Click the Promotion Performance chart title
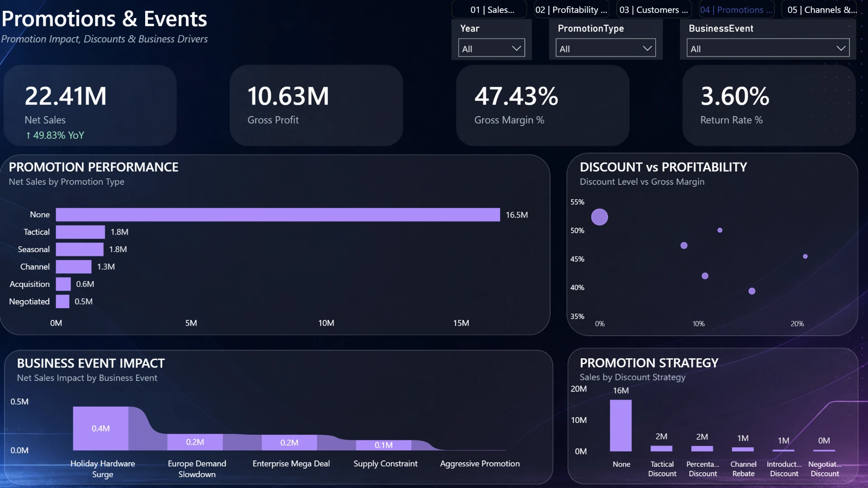 (x=94, y=167)
